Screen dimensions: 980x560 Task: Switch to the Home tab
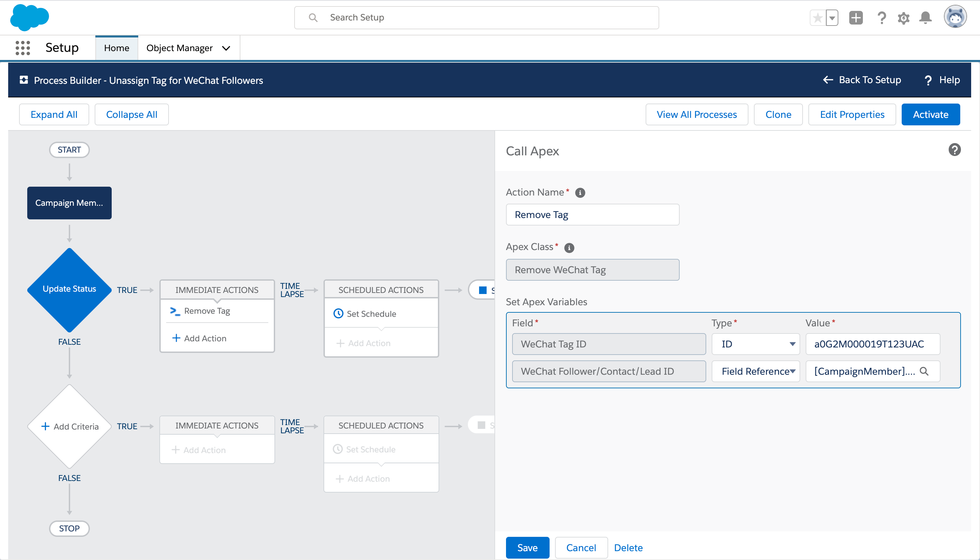116,48
